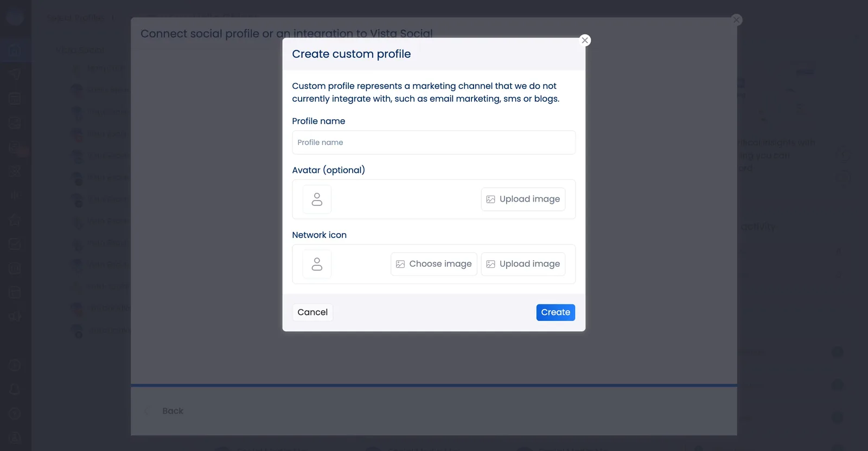Open Choose image for Network icon
This screenshot has width=868, height=451.
pyautogui.click(x=433, y=264)
